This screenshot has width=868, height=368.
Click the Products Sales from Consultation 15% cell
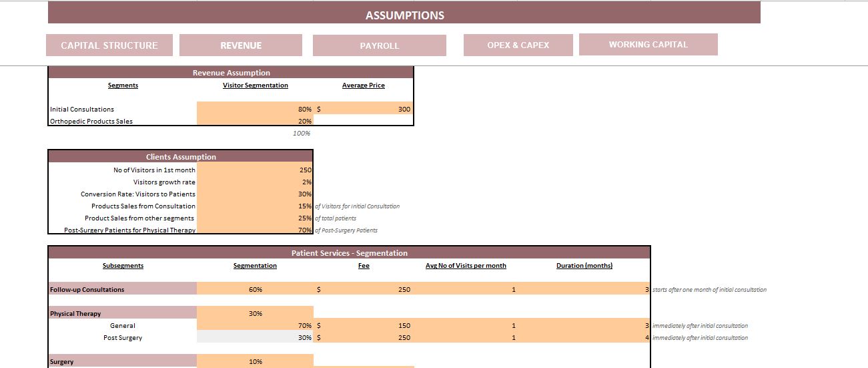(x=255, y=206)
